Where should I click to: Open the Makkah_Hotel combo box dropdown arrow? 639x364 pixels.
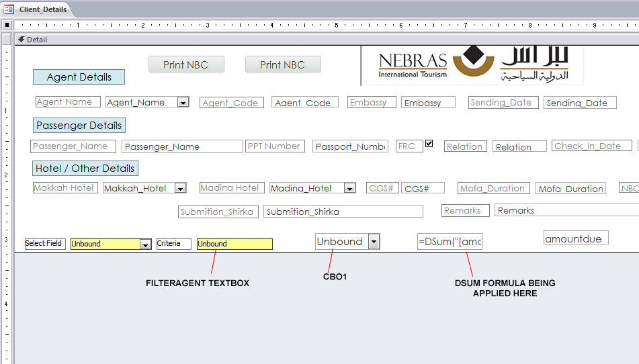click(181, 187)
